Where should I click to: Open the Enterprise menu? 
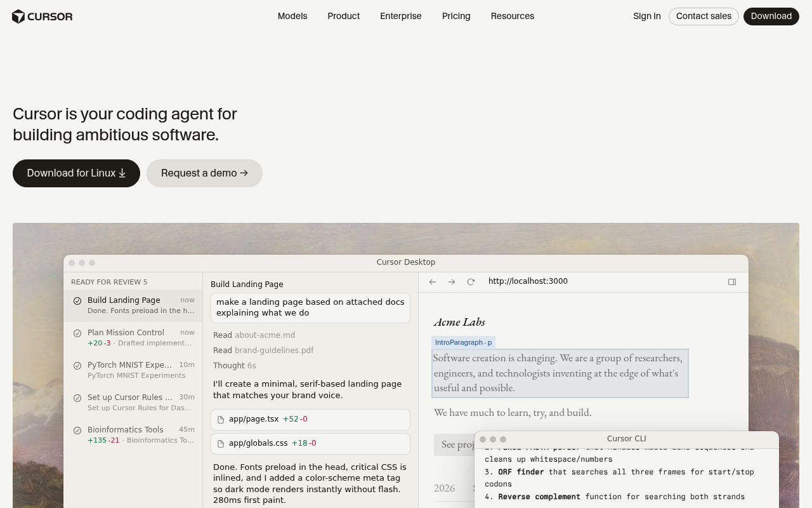401,17
